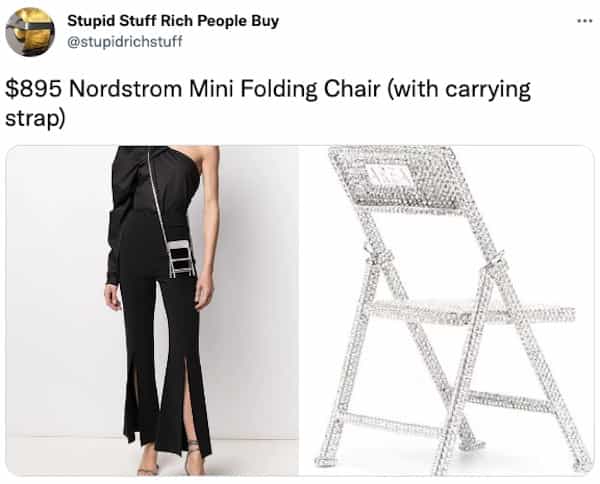This screenshot has width=600, height=484.
Task: Open the left photo of the model
Action: 152,311
